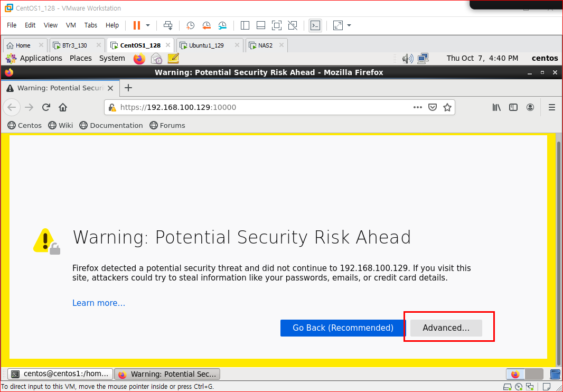Image resolution: width=563 pixels, height=392 pixels.
Task: Open the File menu in VMware
Action: (12, 25)
